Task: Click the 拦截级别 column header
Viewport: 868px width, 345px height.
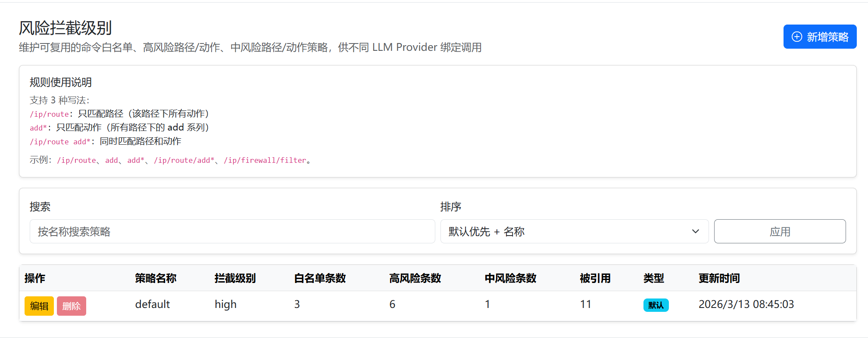Action: tap(235, 278)
